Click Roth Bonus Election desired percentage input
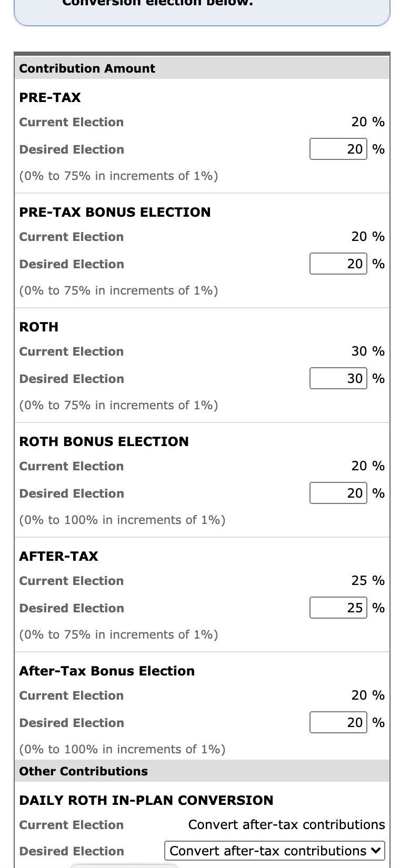The width and height of the screenshot is (400, 868). [338, 493]
